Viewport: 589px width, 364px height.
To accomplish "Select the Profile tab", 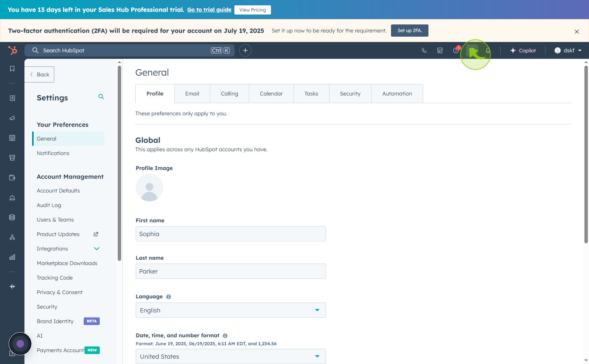I will pyautogui.click(x=155, y=94).
